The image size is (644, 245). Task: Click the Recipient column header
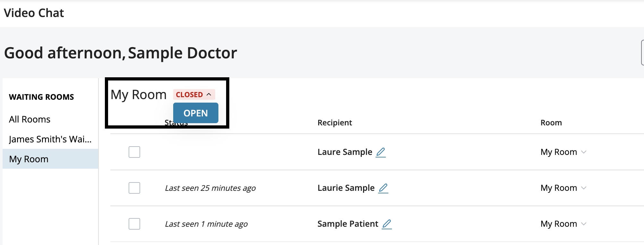pyautogui.click(x=335, y=123)
